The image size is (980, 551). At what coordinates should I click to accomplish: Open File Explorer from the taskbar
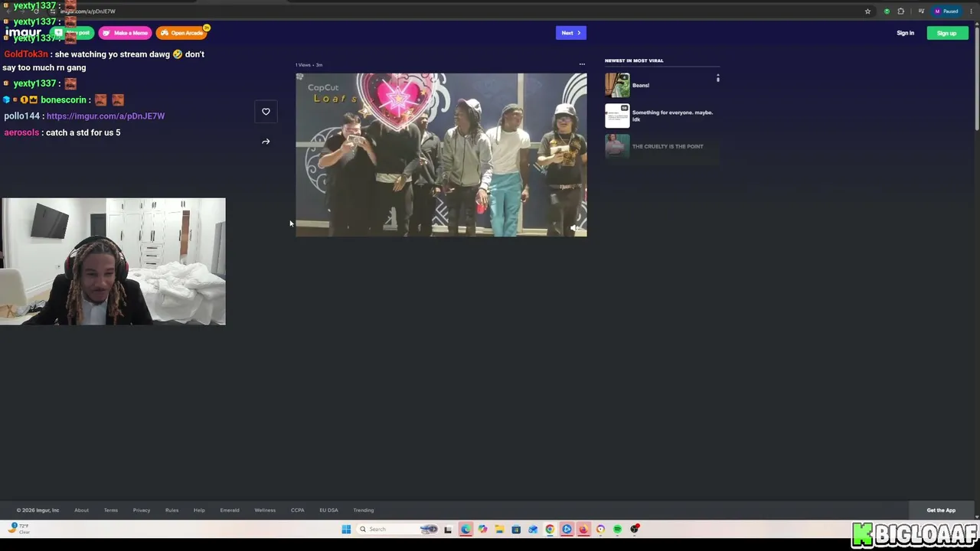pyautogui.click(x=499, y=530)
